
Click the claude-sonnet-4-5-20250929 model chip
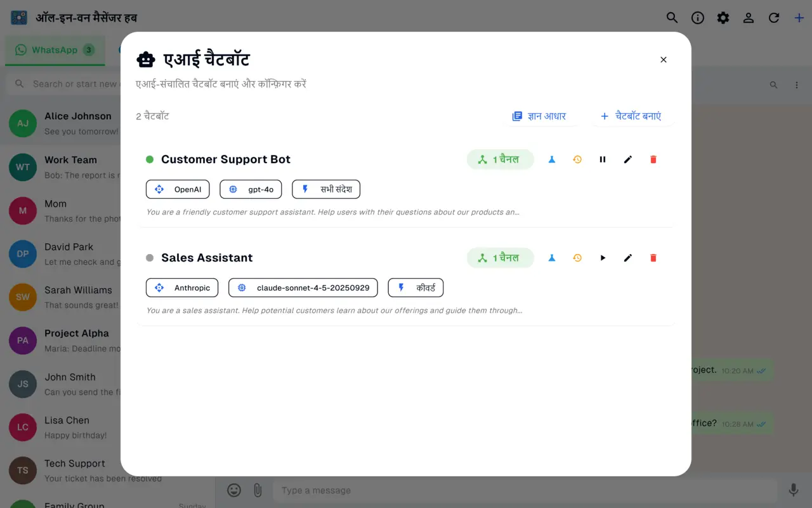pyautogui.click(x=303, y=288)
